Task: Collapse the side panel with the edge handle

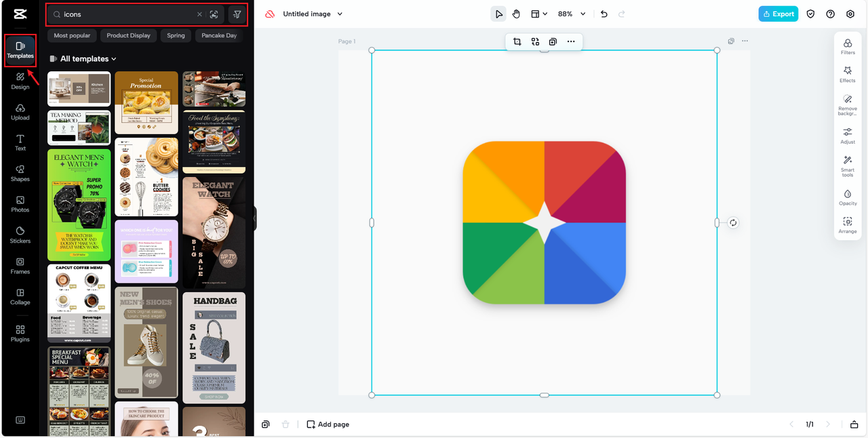Action: point(254,218)
